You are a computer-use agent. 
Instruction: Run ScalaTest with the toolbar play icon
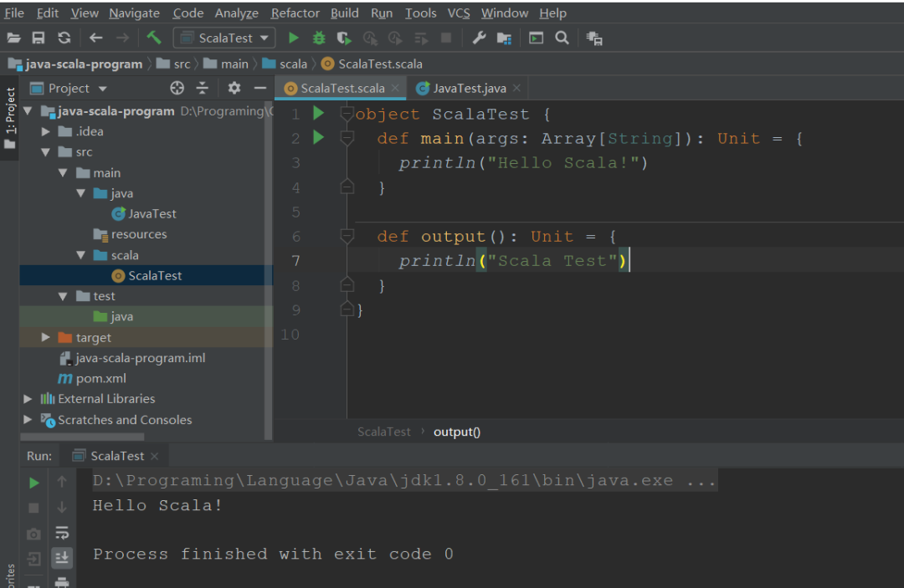[x=294, y=38]
